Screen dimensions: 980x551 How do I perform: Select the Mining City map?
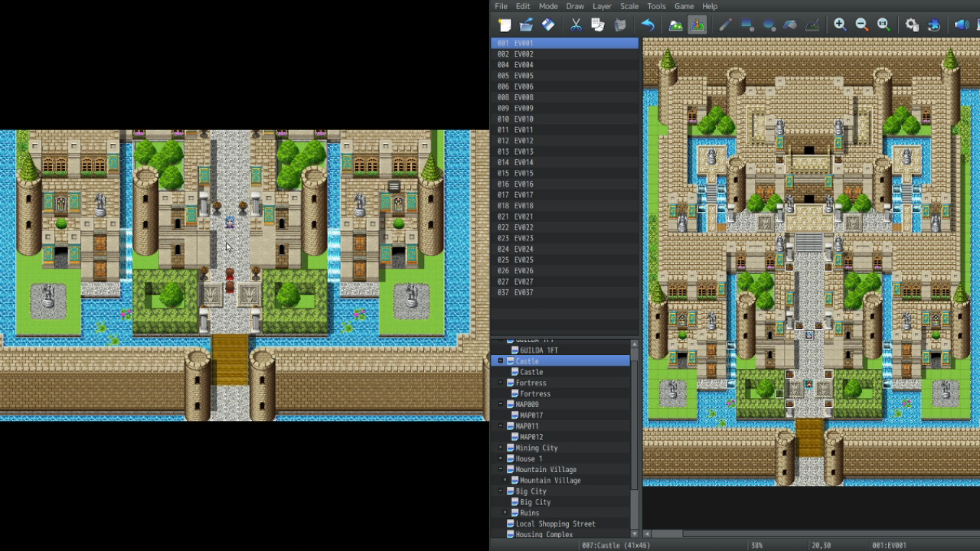tap(537, 448)
